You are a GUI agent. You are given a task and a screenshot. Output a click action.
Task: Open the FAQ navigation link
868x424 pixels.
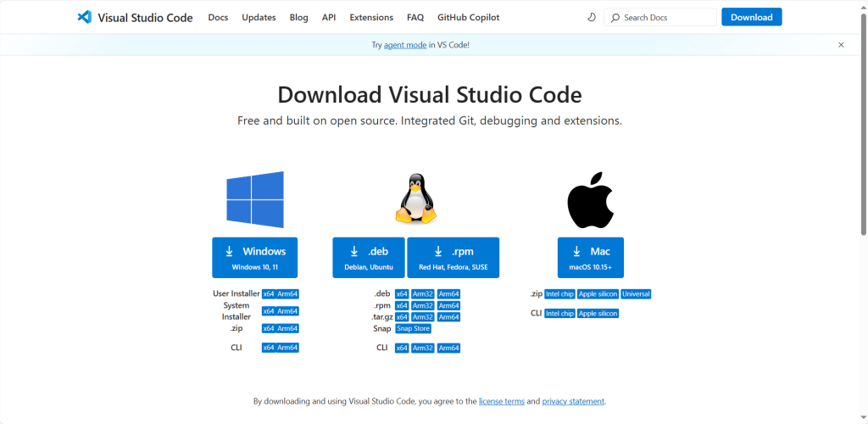[x=415, y=18]
